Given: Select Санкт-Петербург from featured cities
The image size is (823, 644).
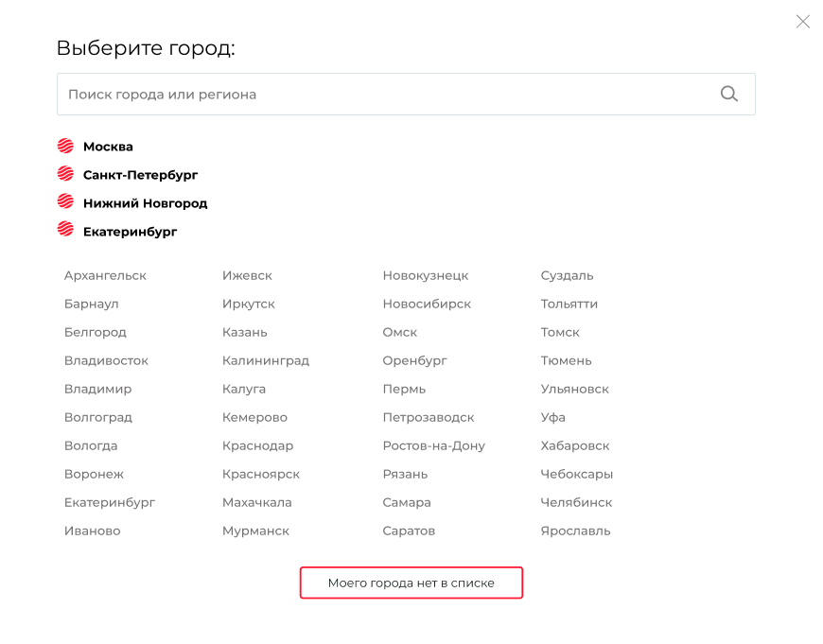Looking at the screenshot, I should click(141, 175).
